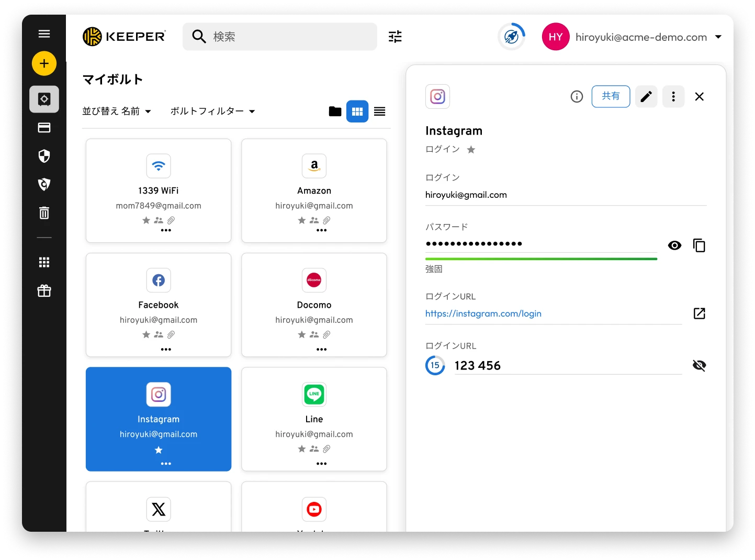Click the 123 456 code text
755x560 pixels.
pos(477,365)
